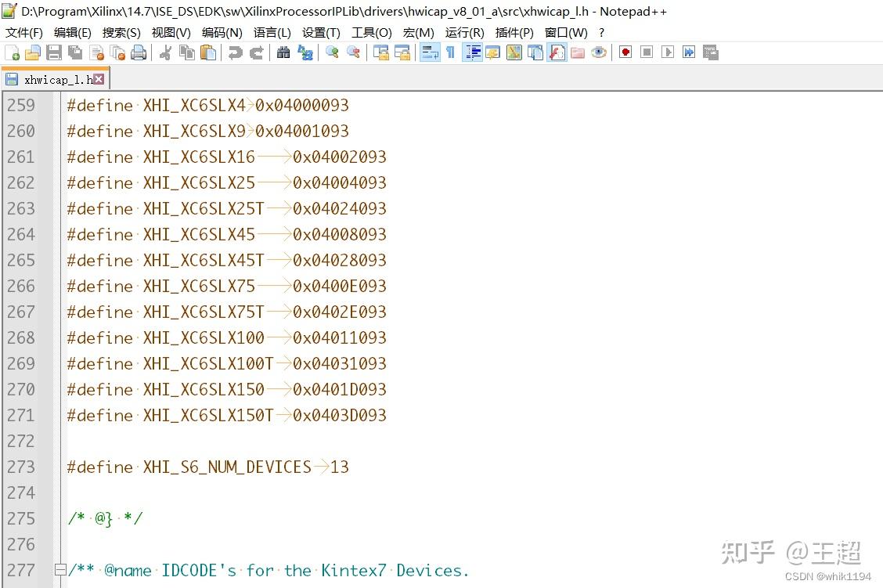Toggle Show All Characters pilcrow icon
Screen dimensions: 883x588
(451, 53)
